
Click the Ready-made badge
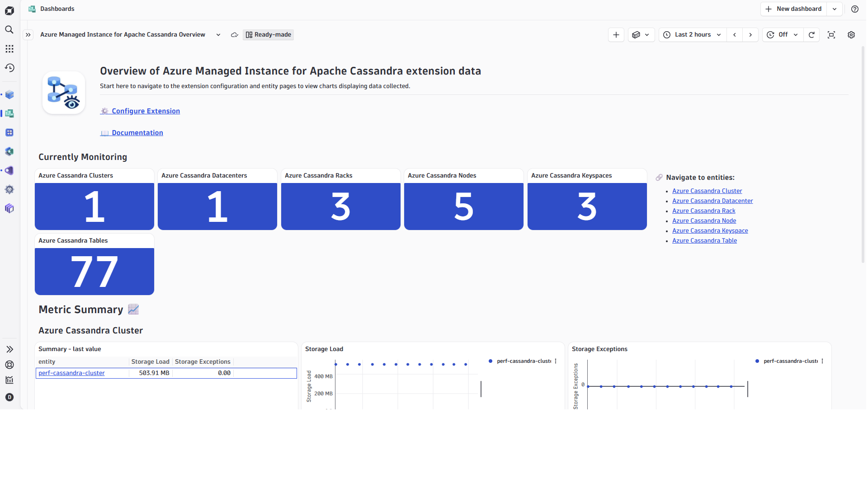coord(269,35)
